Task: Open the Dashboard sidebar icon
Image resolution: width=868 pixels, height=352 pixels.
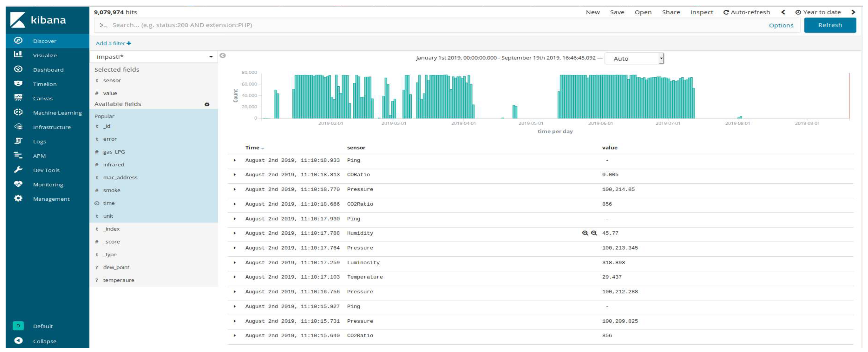Action: (x=18, y=69)
